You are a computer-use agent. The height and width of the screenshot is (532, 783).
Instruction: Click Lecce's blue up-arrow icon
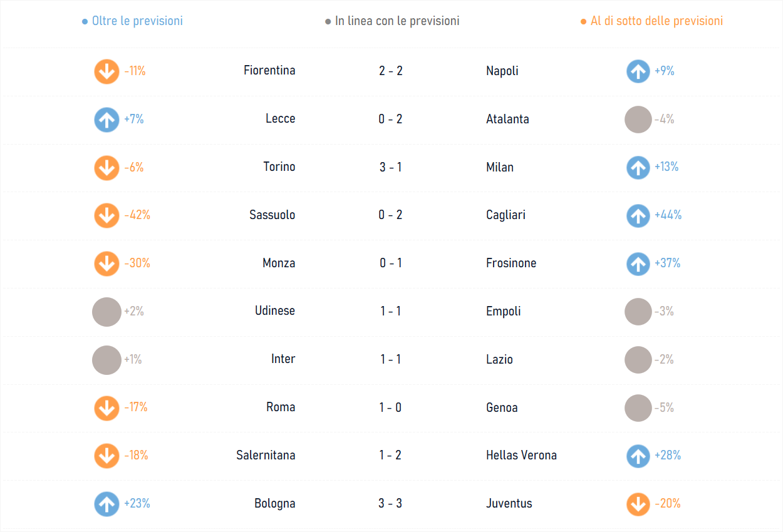pos(106,120)
